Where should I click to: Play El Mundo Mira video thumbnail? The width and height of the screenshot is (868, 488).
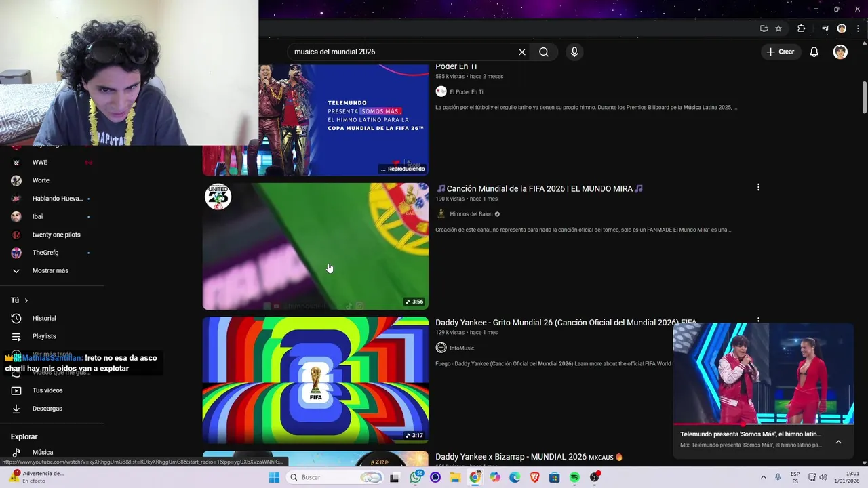315,246
